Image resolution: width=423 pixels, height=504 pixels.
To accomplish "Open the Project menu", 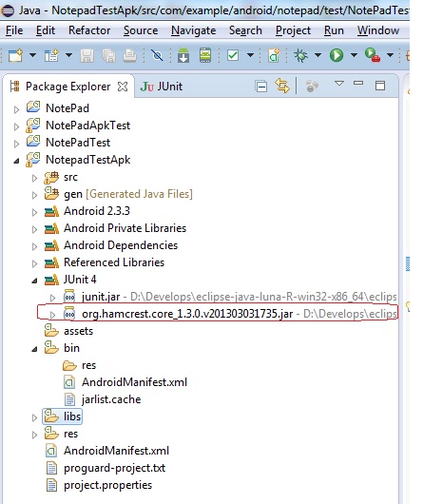I will pyautogui.click(x=293, y=30).
